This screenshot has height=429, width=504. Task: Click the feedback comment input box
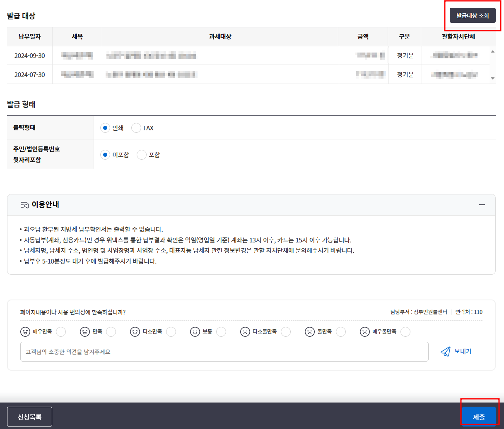pyautogui.click(x=224, y=352)
